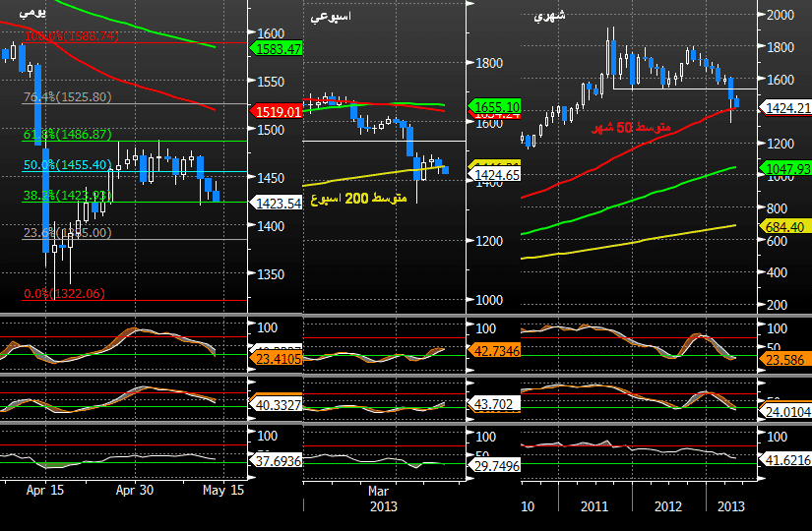Click the green 1655.10 price tag
The height and width of the screenshot is (531, 812).
coord(494,106)
